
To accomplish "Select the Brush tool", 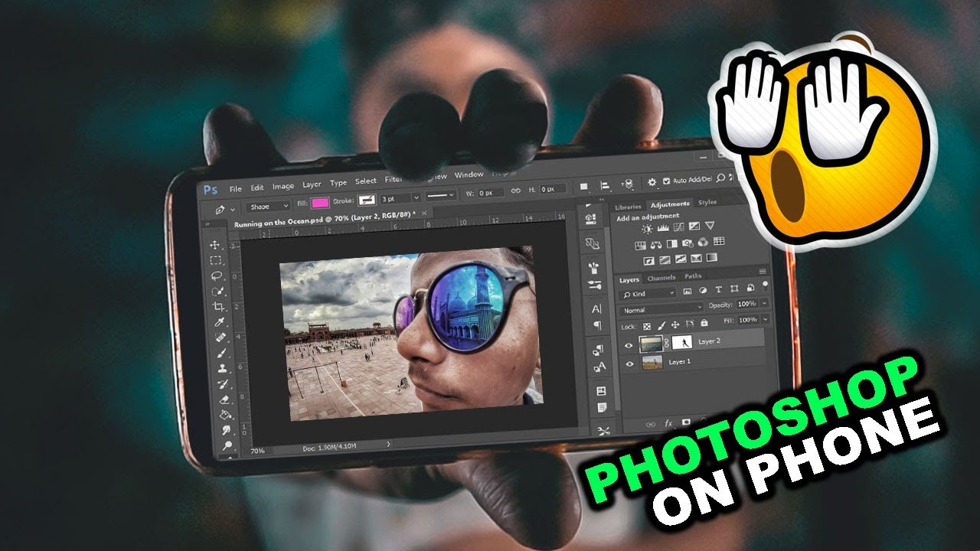I will (220, 353).
